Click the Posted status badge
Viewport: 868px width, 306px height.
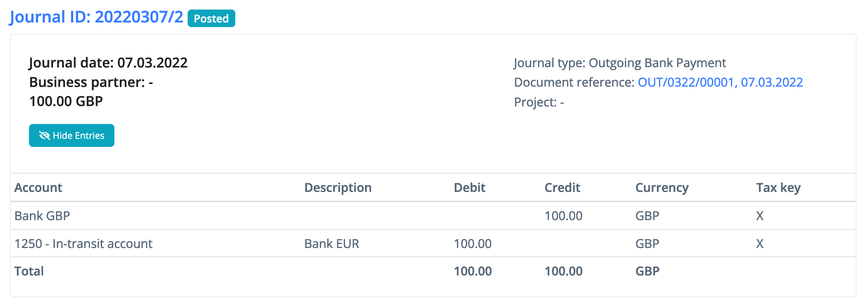pos(211,19)
